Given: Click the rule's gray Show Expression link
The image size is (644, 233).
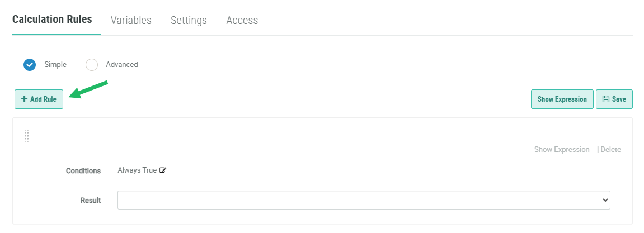Looking at the screenshot, I should point(561,150).
